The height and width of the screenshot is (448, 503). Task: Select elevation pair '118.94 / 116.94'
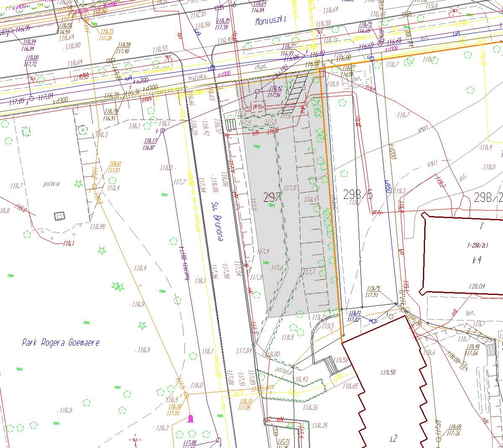click(29, 45)
